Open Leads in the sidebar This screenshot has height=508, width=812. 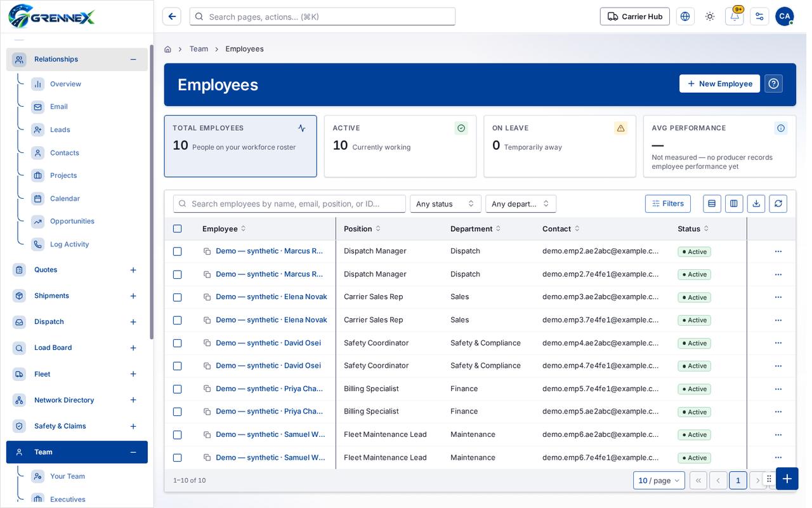(x=60, y=130)
